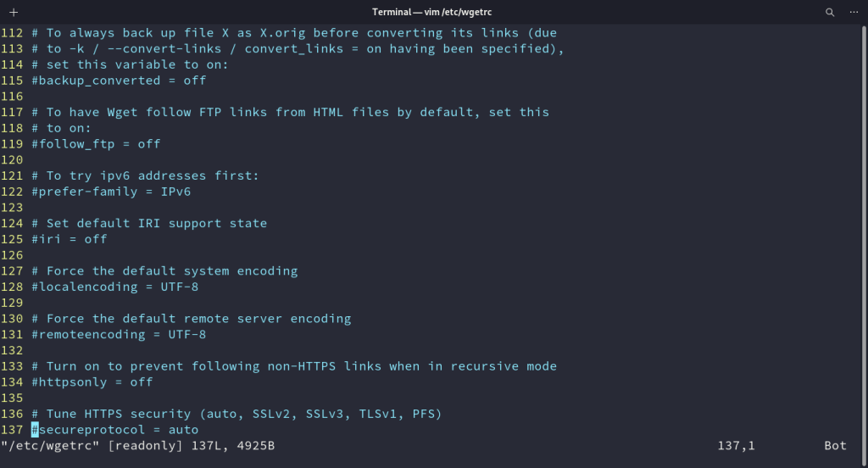Click the '#httpsonly = off' line
The image size is (868, 468).
92,382
